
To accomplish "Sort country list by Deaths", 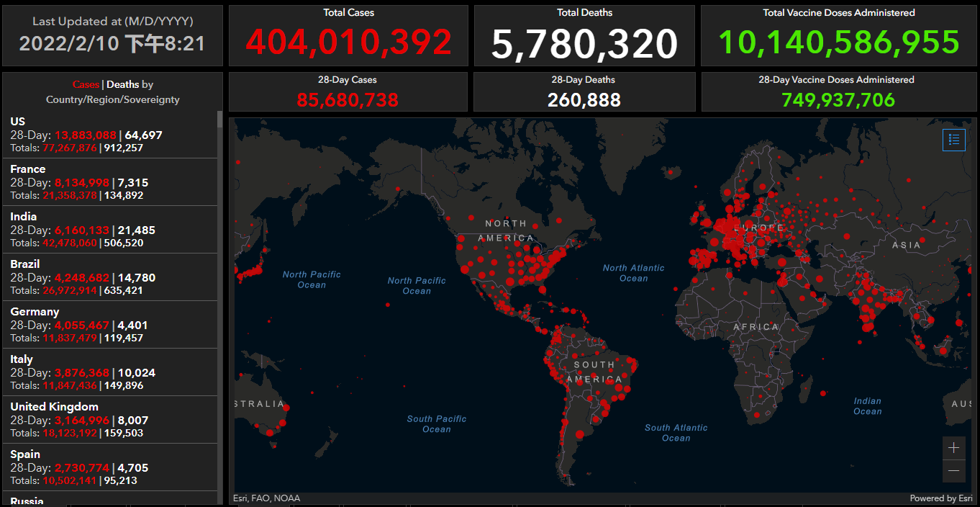I will (x=122, y=85).
